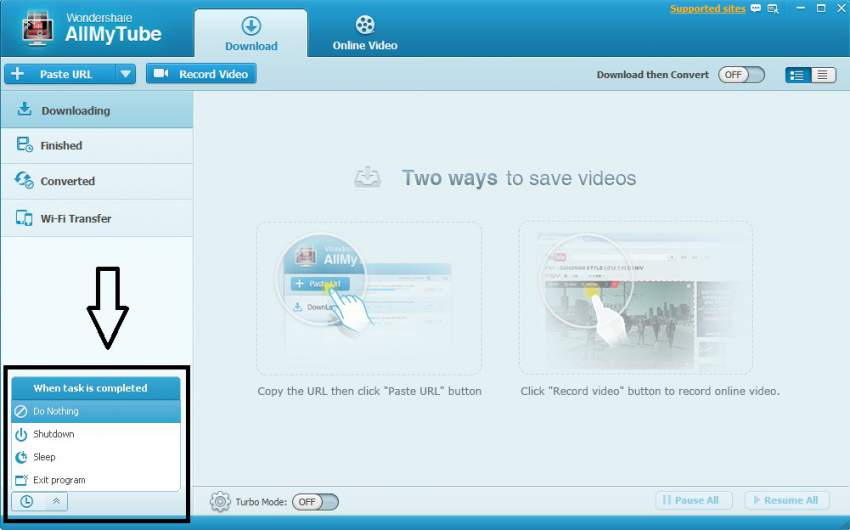Screen dimensions: 850x530
Task: Click the Record Video button
Action: [x=201, y=74]
